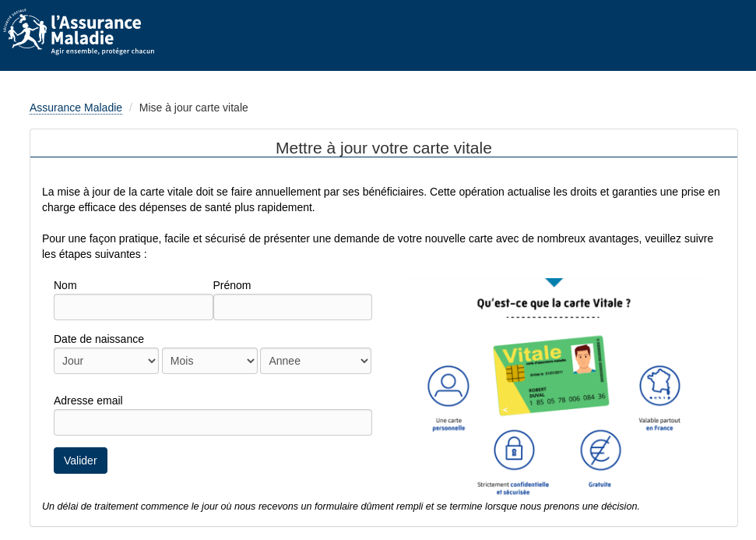Click the crossed-out euro 'Gratuite' icon
The height and width of the screenshot is (540, 756).
pyautogui.click(x=600, y=450)
